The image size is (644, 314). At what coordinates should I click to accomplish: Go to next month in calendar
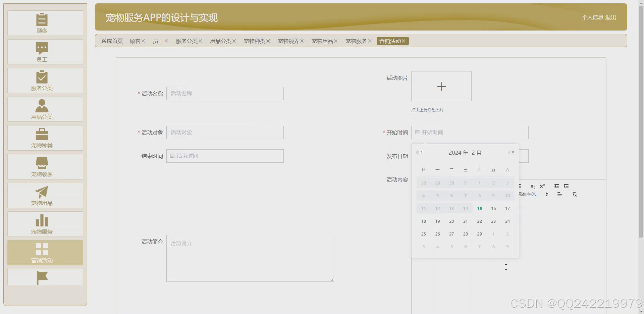(508, 152)
